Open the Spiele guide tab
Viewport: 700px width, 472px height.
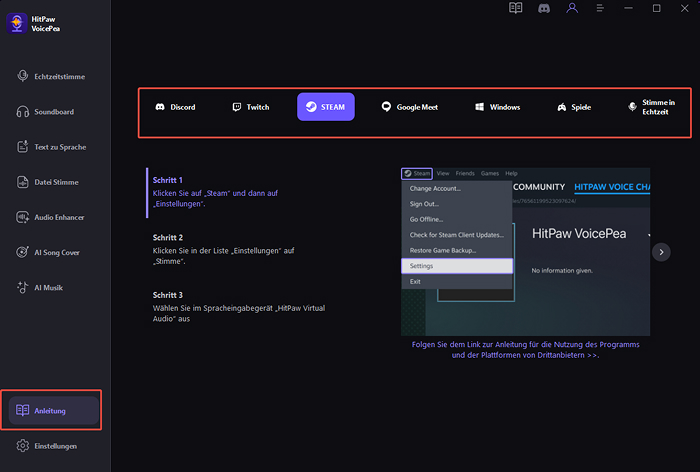pos(574,107)
